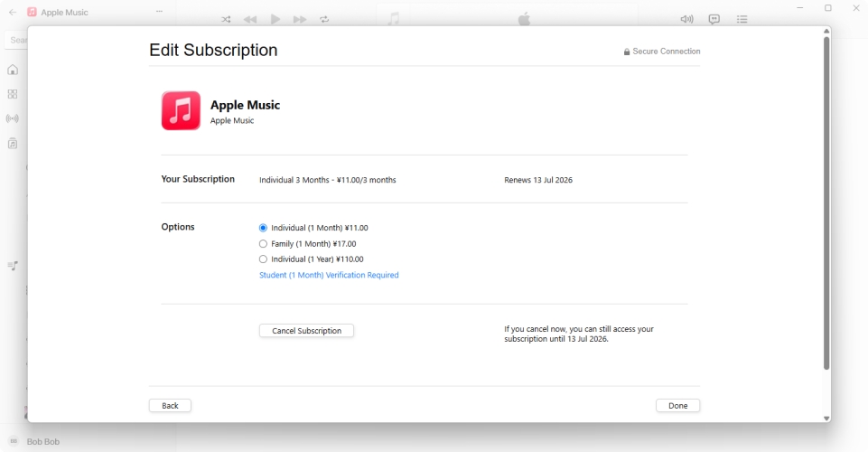Open the music library icon in sidebar
This screenshot has height=452, width=868.
(13, 144)
